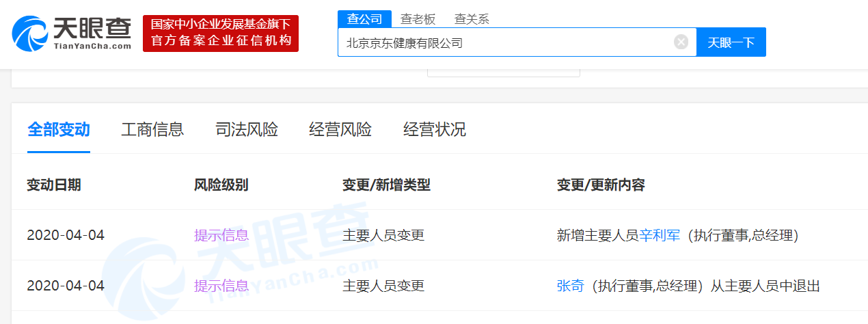The width and height of the screenshot is (868, 324).
Task: Switch to the 查老板 search tab
Action: [x=418, y=19]
